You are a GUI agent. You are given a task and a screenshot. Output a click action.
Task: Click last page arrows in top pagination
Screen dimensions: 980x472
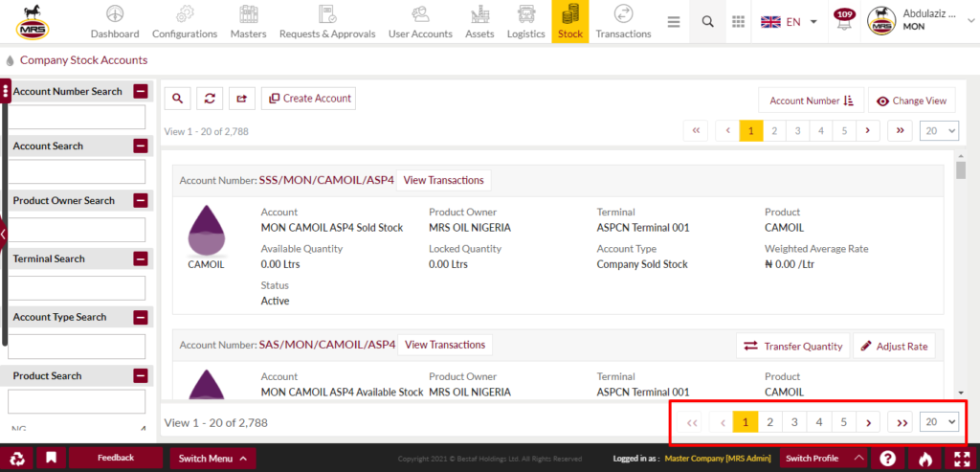coord(900,130)
